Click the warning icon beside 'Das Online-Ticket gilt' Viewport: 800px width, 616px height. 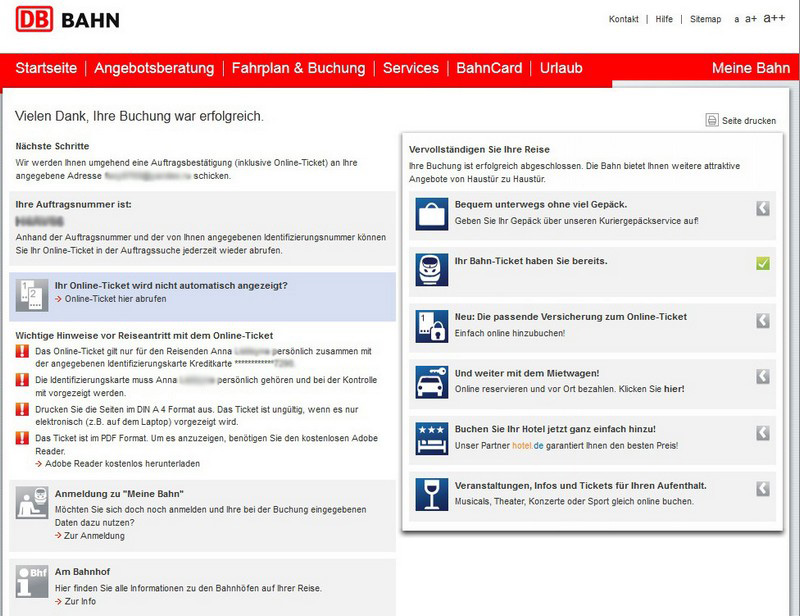point(22,351)
